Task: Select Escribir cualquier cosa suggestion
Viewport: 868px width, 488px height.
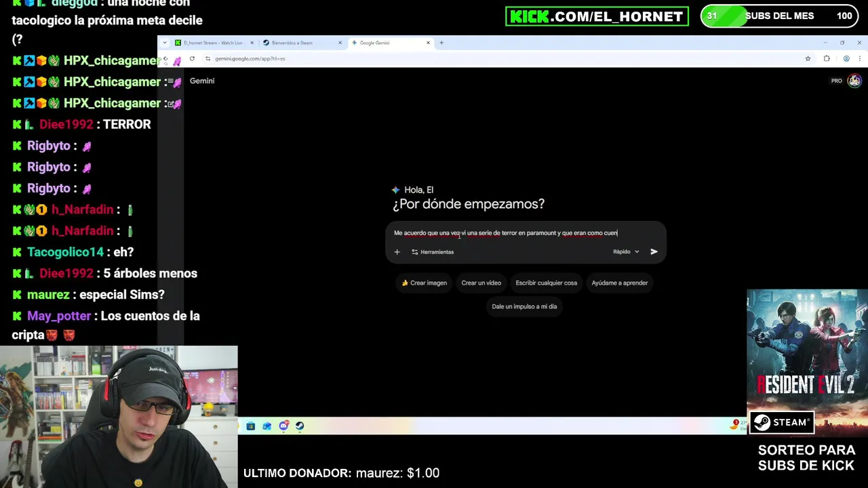Action: click(546, 283)
